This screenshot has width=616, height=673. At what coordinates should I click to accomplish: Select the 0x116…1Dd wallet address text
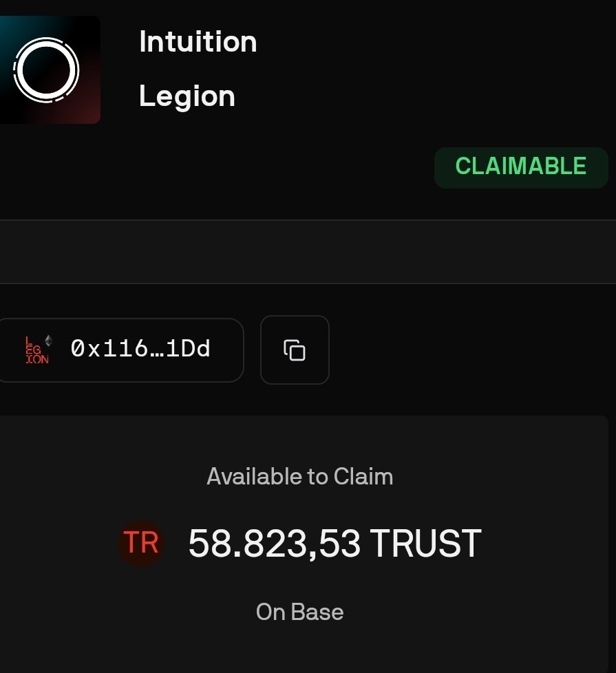click(140, 349)
